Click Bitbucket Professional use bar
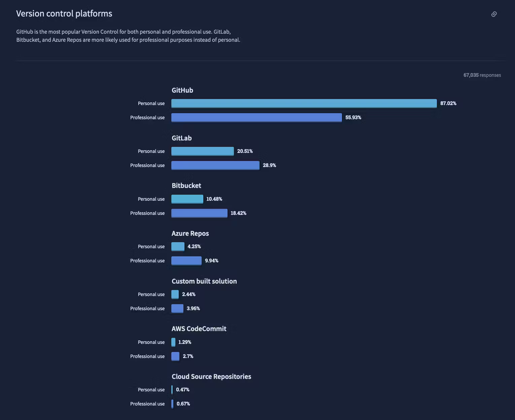Image resolution: width=515 pixels, height=420 pixels. coord(199,213)
